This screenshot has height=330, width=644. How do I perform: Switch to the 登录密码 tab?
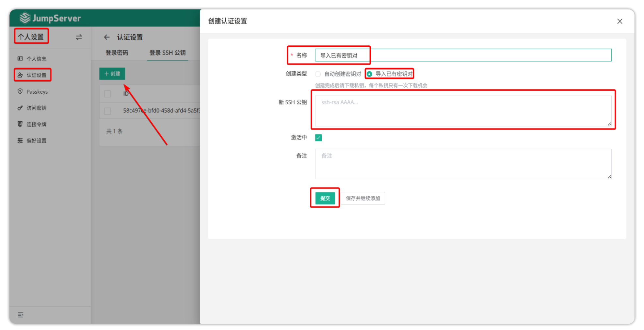pos(117,53)
